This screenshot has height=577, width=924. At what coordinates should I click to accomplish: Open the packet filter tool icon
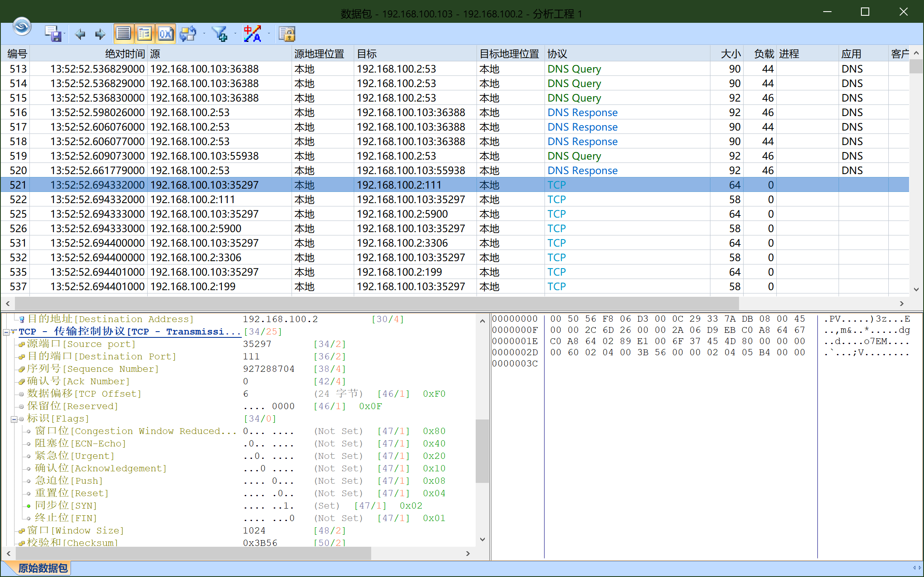(x=220, y=34)
